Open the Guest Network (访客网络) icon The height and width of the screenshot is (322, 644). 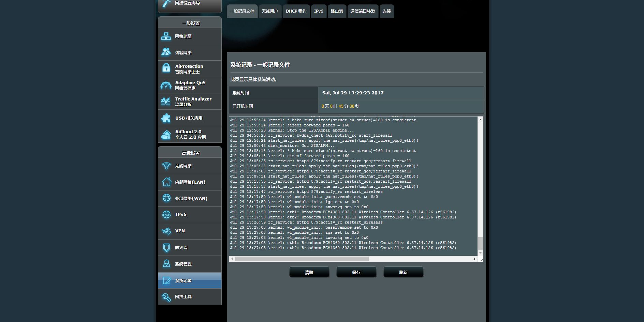tap(166, 52)
